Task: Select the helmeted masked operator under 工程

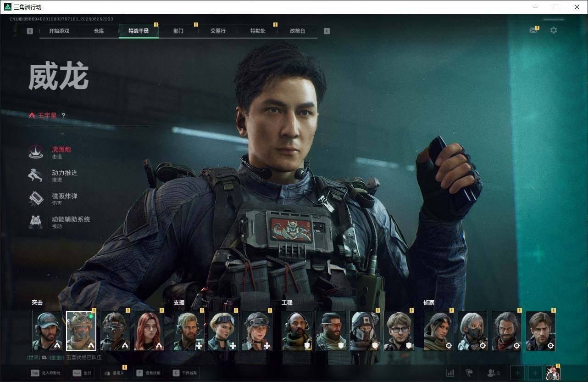Action: tap(365, 331)
